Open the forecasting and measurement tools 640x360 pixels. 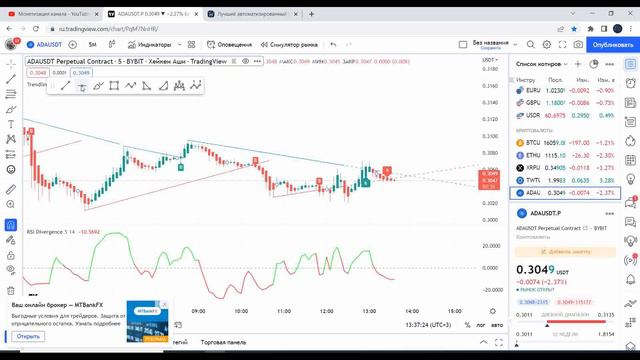(11, 154)
